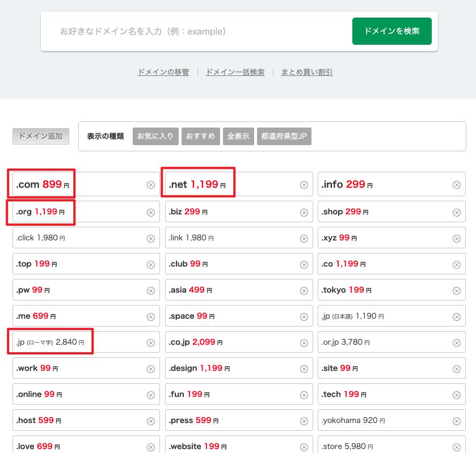476x453 pixels.
Task: Remove the .me domain from the list
Action: [151, 316]
